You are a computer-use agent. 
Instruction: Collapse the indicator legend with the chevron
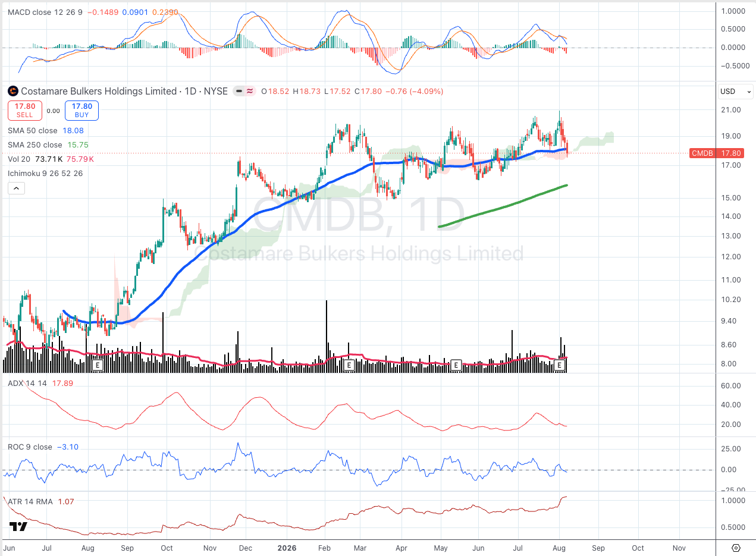click(16, 189)
